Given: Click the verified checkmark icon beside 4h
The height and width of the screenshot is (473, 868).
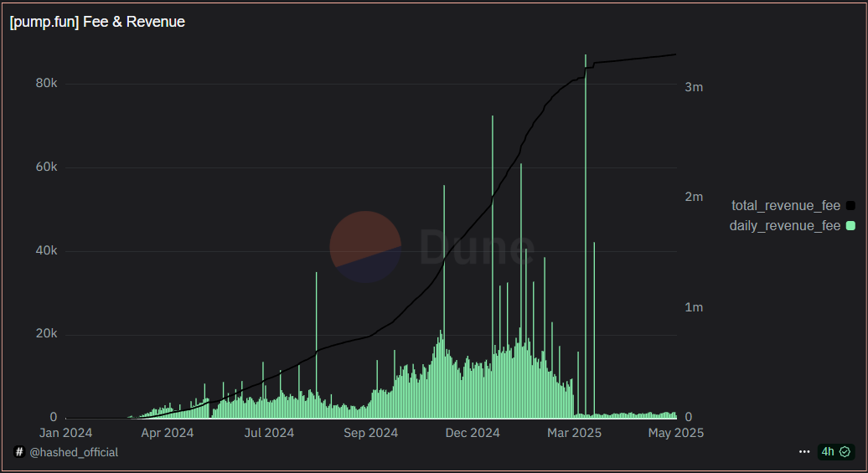Looking at the screenshot, I should pyautogui.click(x=845, y=452).
